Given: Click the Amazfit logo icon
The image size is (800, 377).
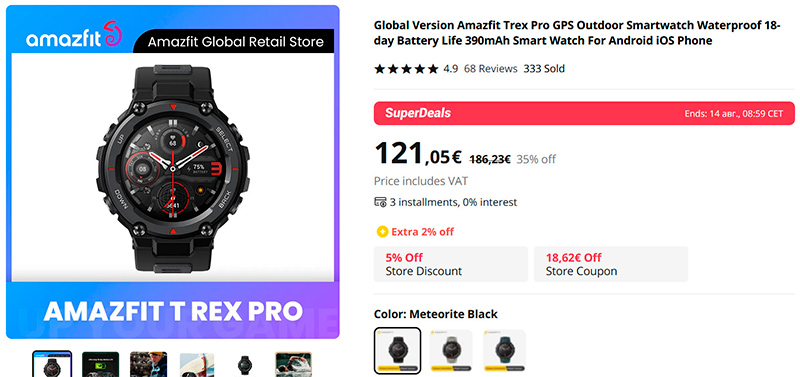Looking at the screenshot, I should (113, 34).
